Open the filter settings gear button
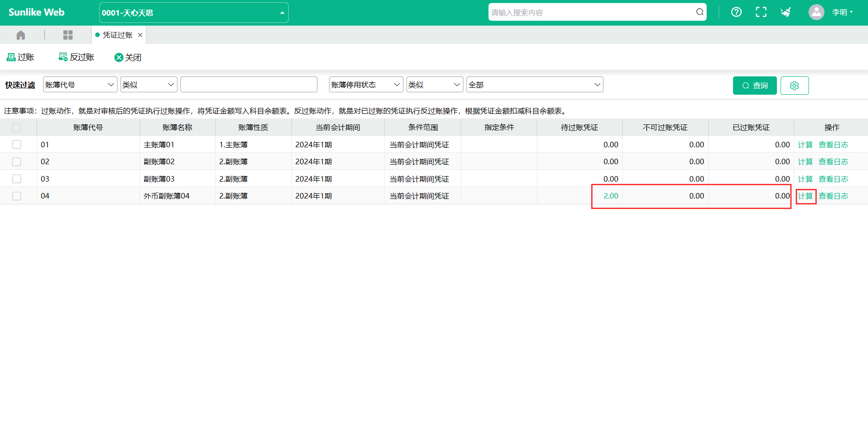868x424 pixels. tap(794, 86)
